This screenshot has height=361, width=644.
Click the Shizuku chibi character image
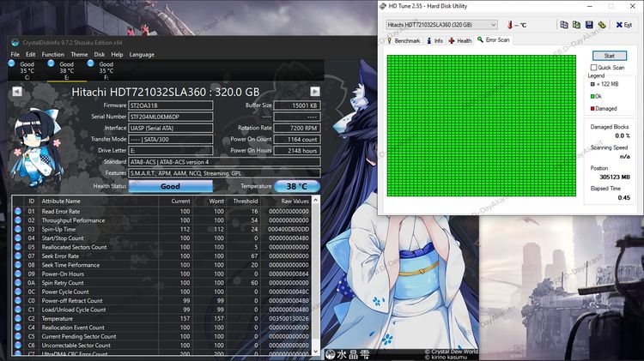tap(37, 147)
